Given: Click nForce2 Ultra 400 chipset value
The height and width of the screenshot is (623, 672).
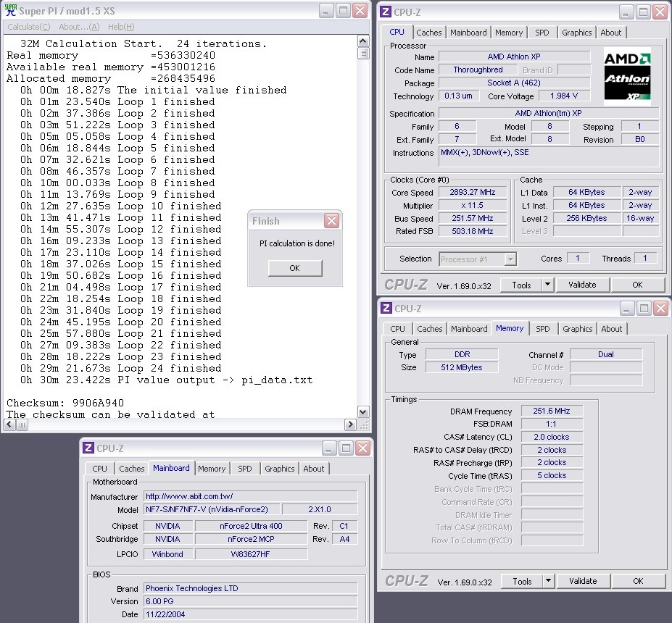Looking at the screenshot, I should coord(251,526).
